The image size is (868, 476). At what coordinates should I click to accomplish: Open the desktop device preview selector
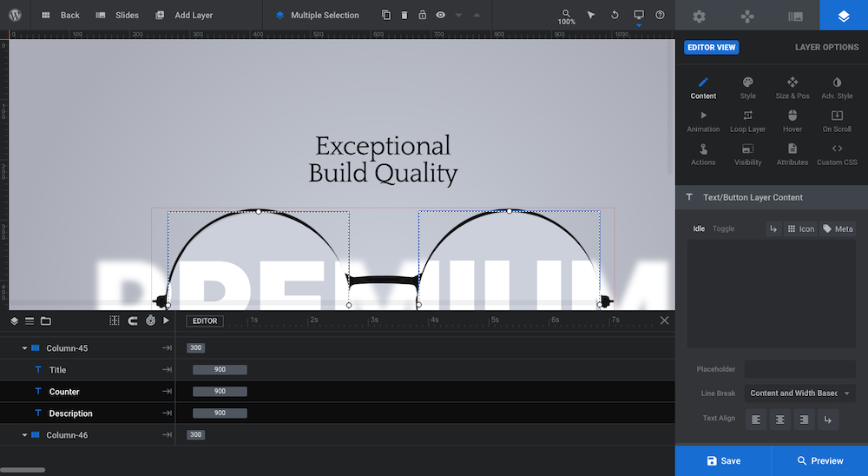(x=639, y=17)
